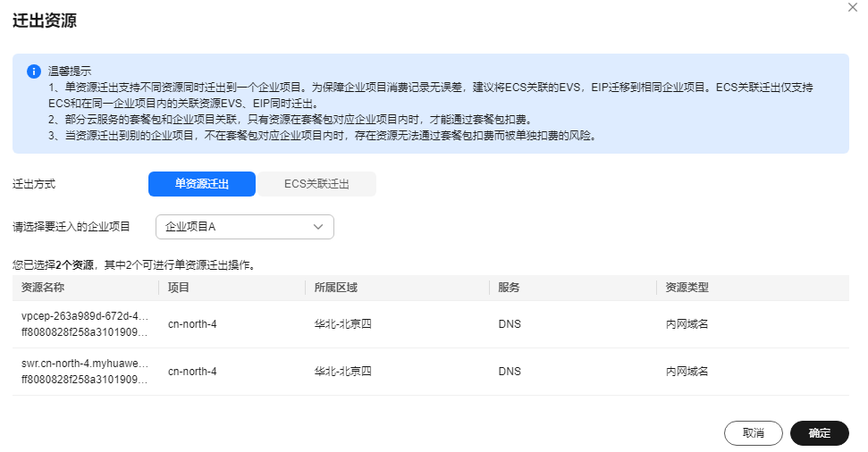Click the 资源名称 column header
The width and height of the screenshot is (868, 452).
[43, 288]
